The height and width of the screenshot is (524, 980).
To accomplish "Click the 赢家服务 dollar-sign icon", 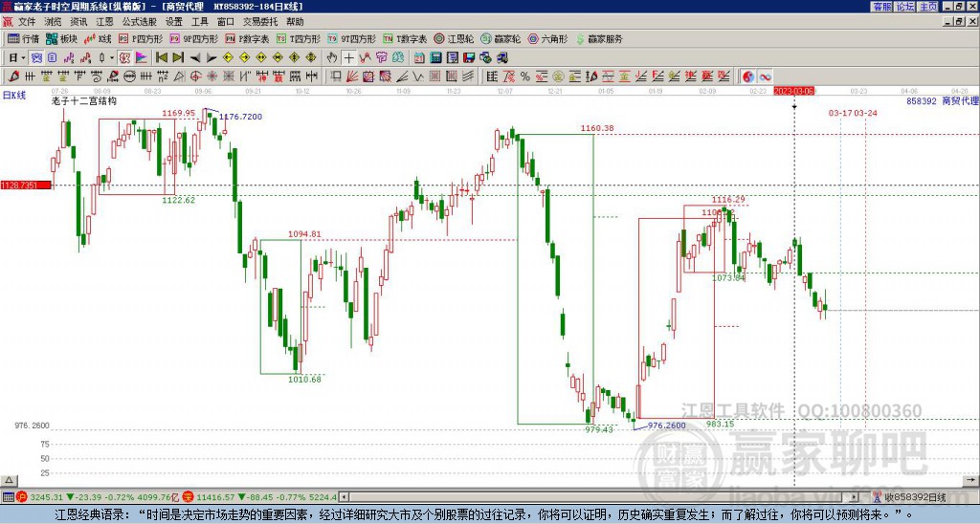I will (x=579, y=39).
